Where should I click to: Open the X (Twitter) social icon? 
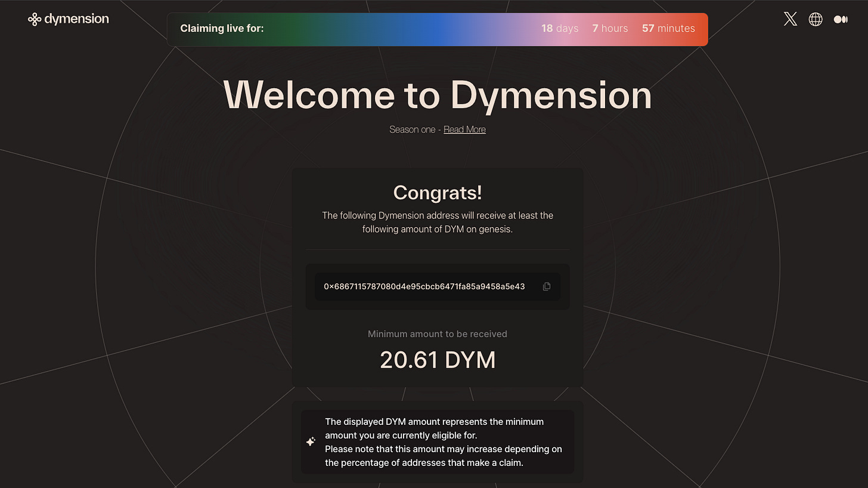coord(790,19)
